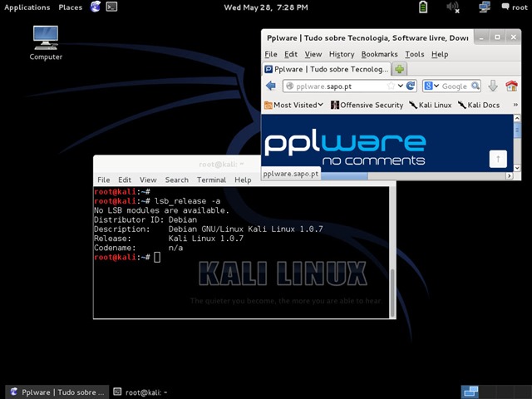532x399 pixels.
Task: Open browser File menu
Action: (271, 54)
